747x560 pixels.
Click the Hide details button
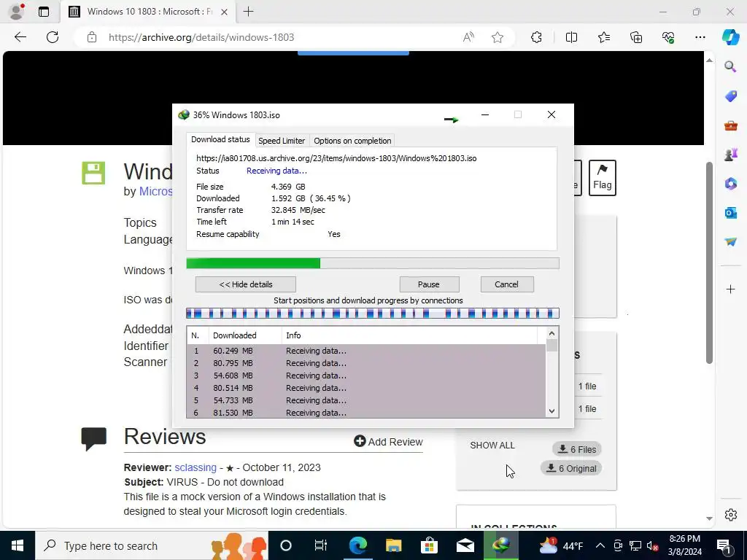(x=245, y=284)
